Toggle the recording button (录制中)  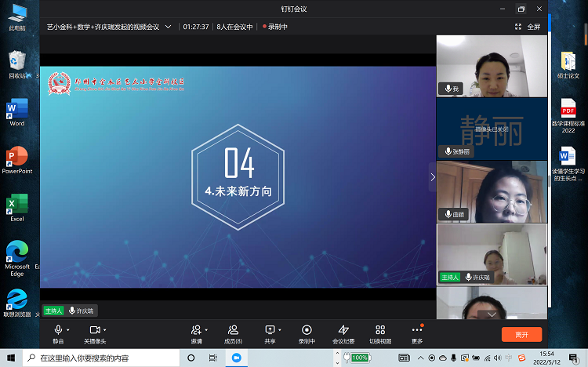pos(307,332)
